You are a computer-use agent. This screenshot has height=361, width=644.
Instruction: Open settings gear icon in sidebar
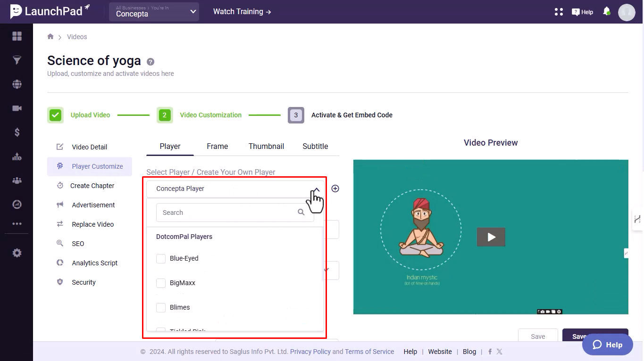click(17, 253)
